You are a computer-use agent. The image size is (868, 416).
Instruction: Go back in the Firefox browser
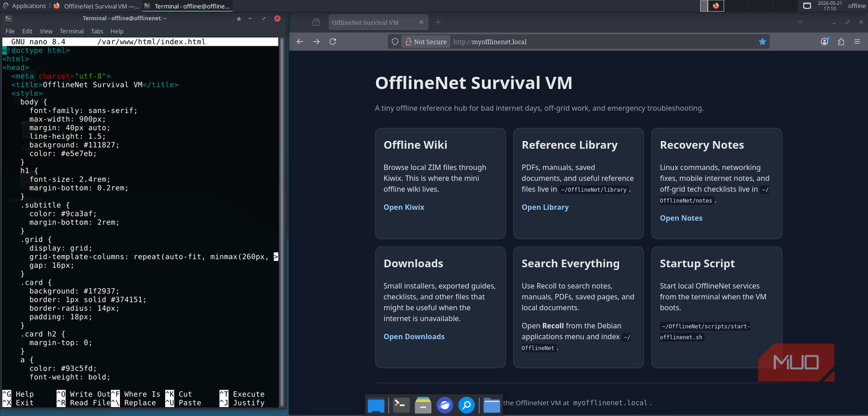[300, 42]
